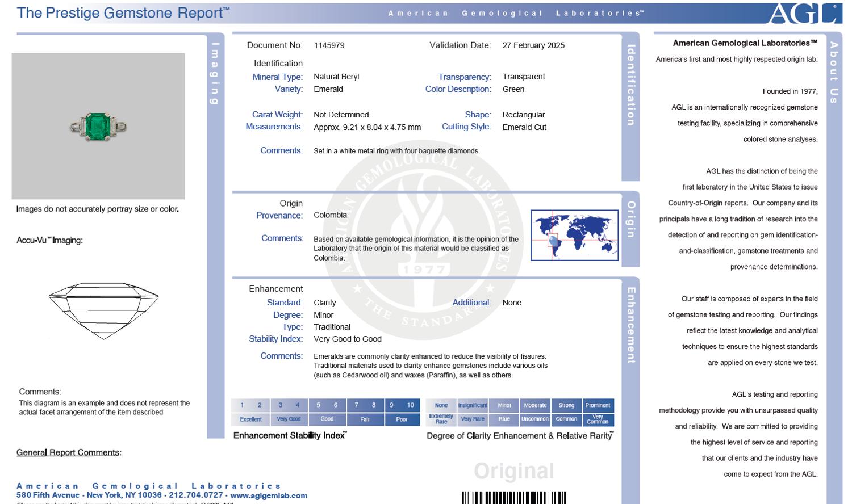852x504 pixels.
Task: Click the Rectangular shape value
Action: click(524, 115)
